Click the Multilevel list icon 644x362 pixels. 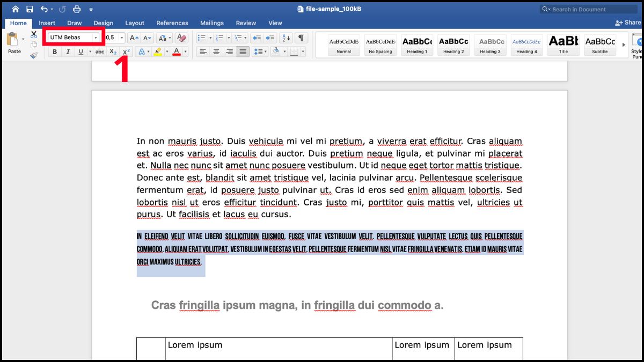click(x=238, y=38)
